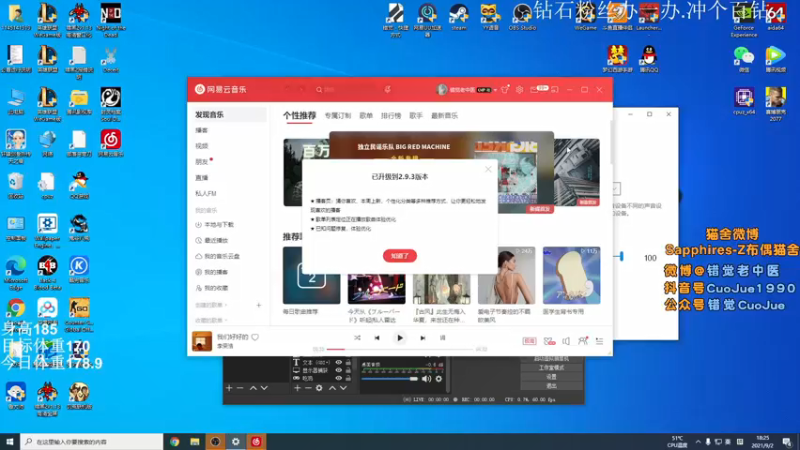Click the user avatar in title bar
This screenshot has height=450, width=800.
coord(442,89)
